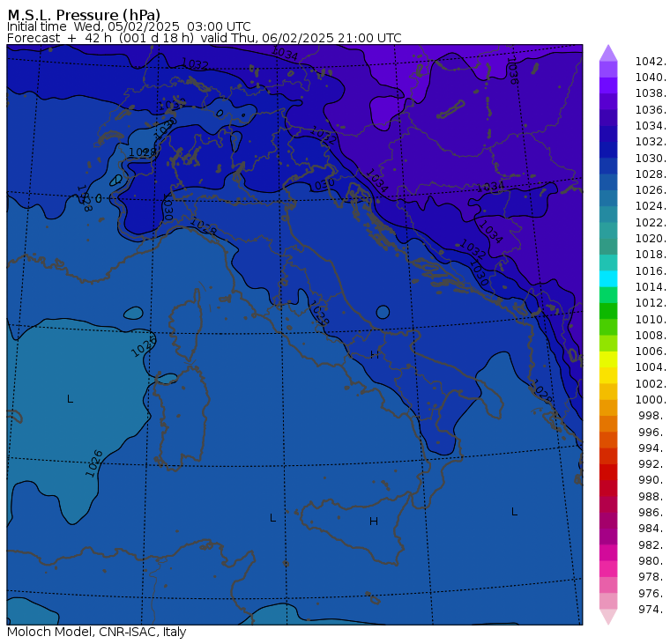Click the "1008." legend value
670x644 pixels.
click(x=651, y=336)
